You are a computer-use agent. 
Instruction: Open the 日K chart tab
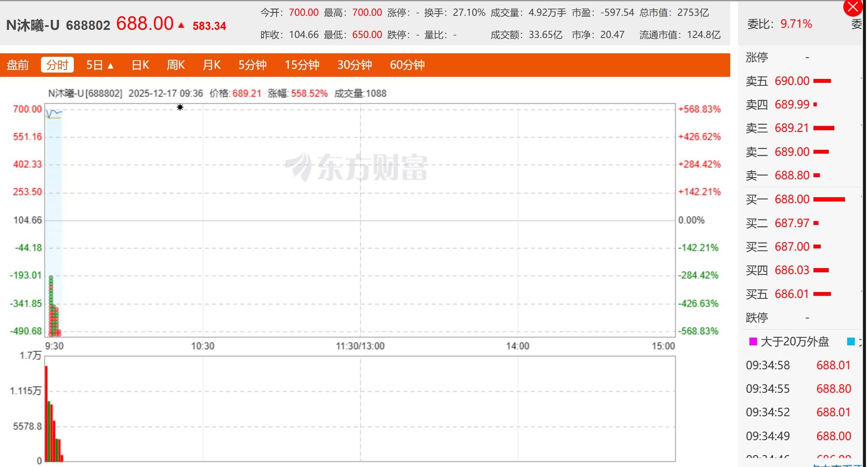[x=140, y=65]
